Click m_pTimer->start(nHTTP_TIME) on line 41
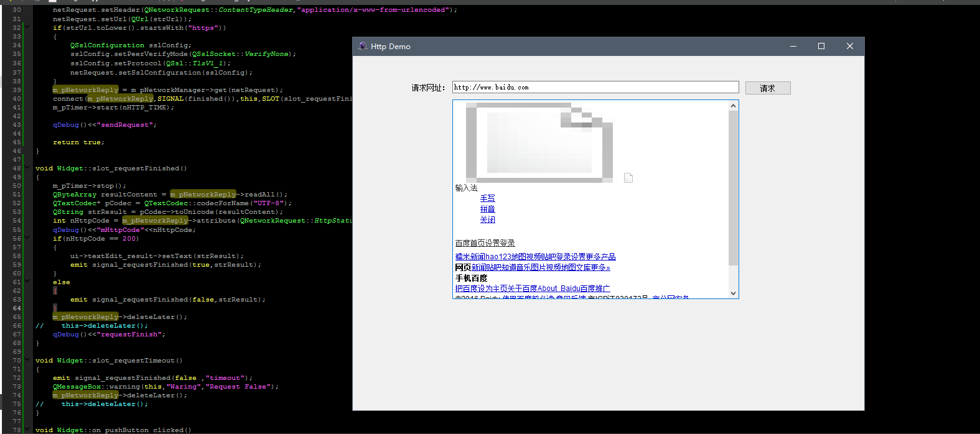 tap(113, 108)
